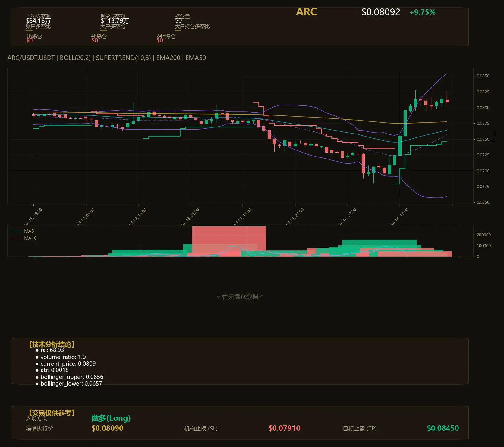
Task: Click the take profit $0.08450 value
Action: (443, 428)
